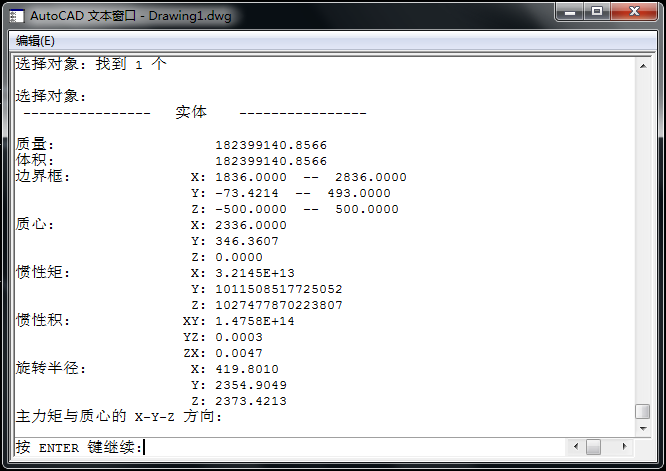
Task: Minimize the AutoCAD text window
Action: click(x=569, y=12)
